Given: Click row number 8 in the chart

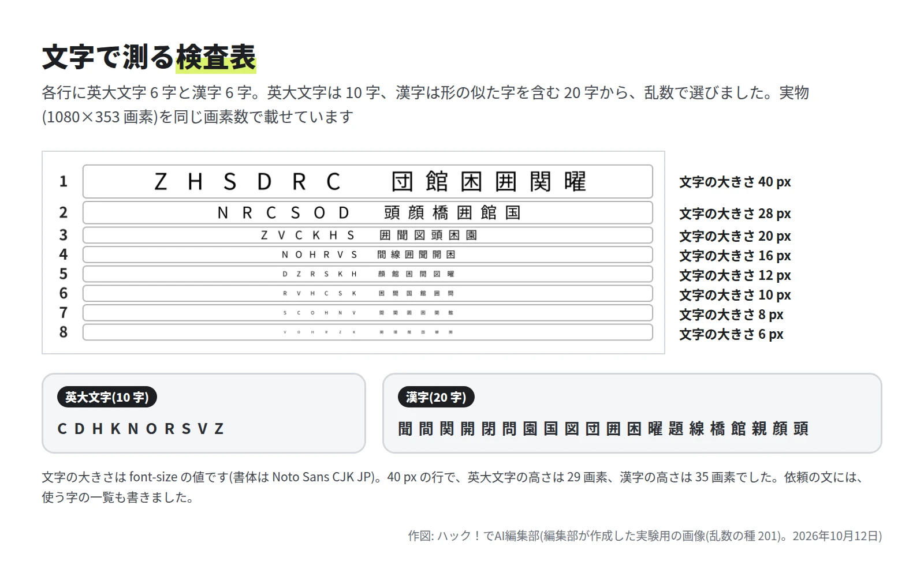Looking at the screenshot, I should point(64,332).
